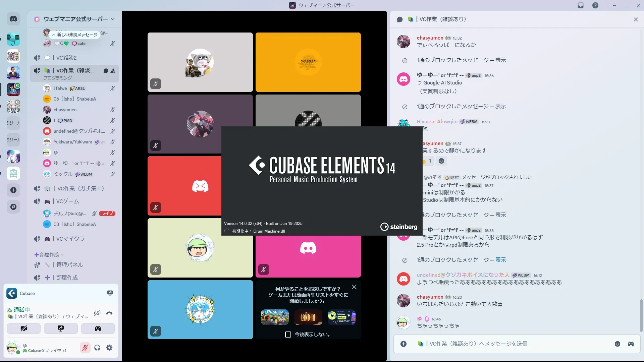Open user settings gear icon
This screenshot has width=644, height=362.
pyautogui.click(x=109, y=348)
